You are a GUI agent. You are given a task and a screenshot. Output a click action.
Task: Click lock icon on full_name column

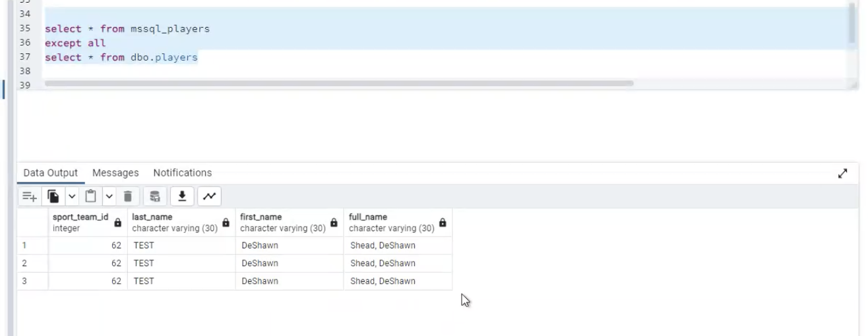pyautogui.click(x=443, y=223)
